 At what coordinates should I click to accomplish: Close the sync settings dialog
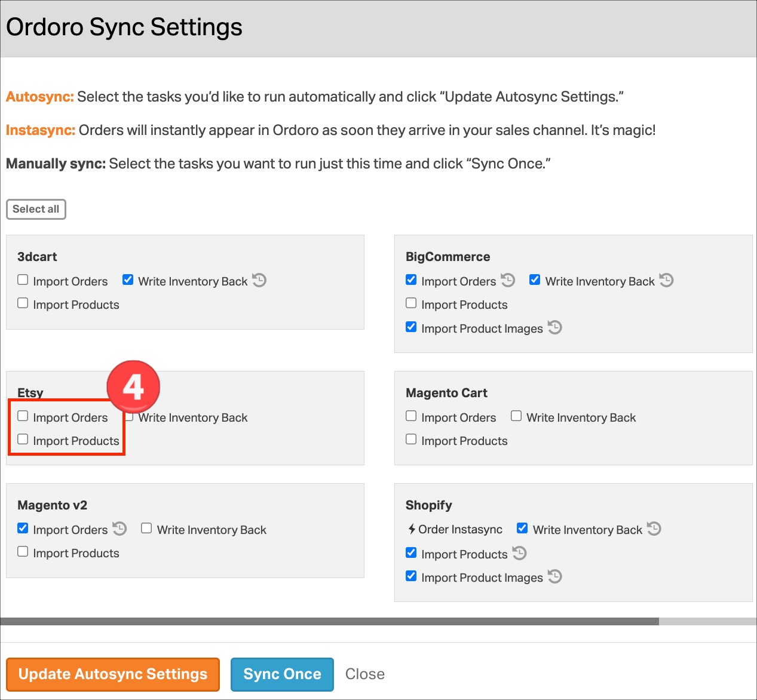pyautogui.click(x=365, y=674)
